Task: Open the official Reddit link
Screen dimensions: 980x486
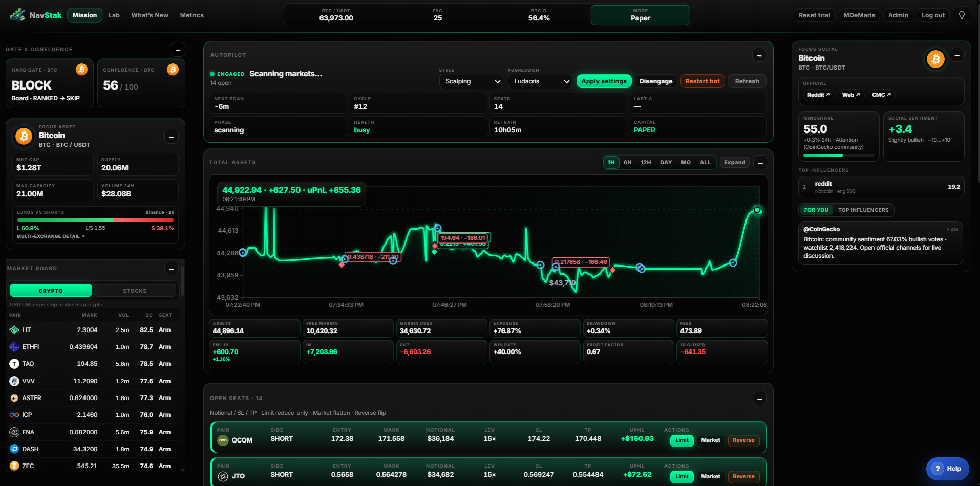Action: 818,95
